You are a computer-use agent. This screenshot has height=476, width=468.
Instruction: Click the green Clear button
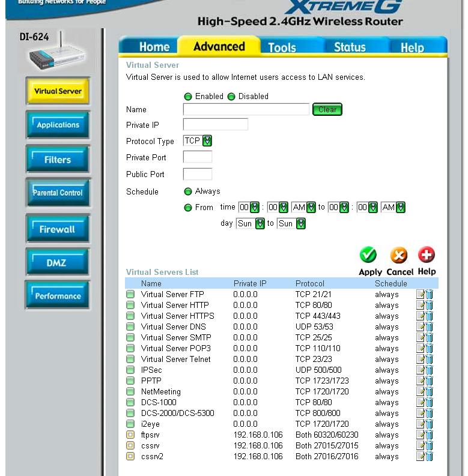(327, 109)
